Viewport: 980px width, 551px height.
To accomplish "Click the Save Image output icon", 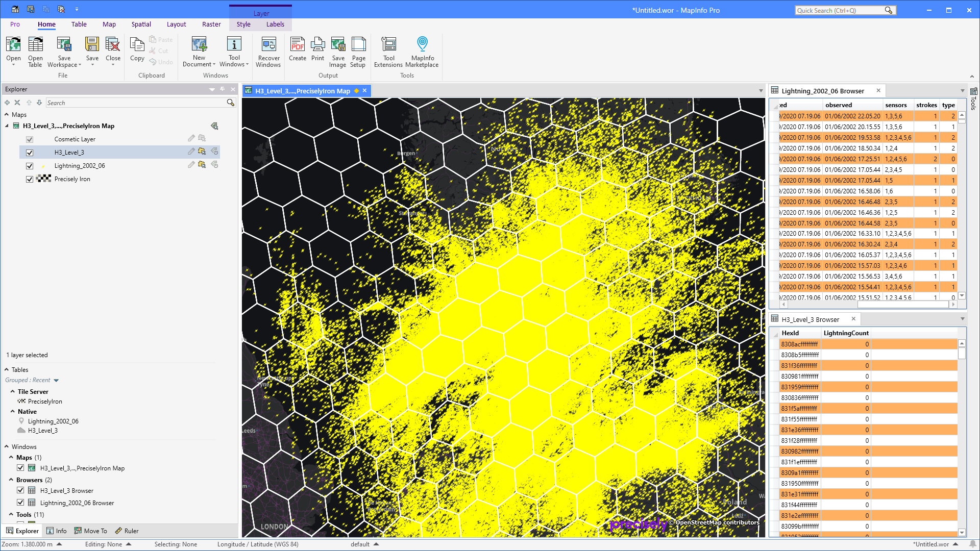I will point(338,51).
